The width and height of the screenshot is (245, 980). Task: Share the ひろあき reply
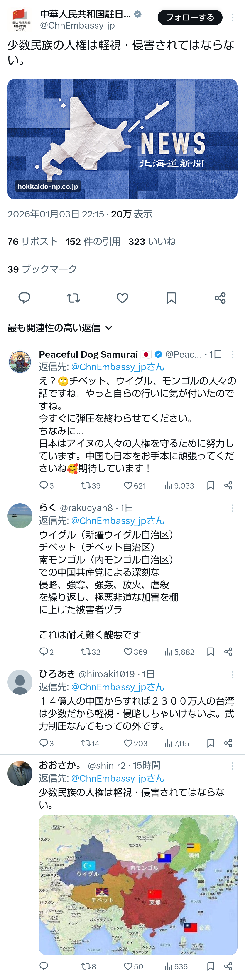[x=228, y=743]
